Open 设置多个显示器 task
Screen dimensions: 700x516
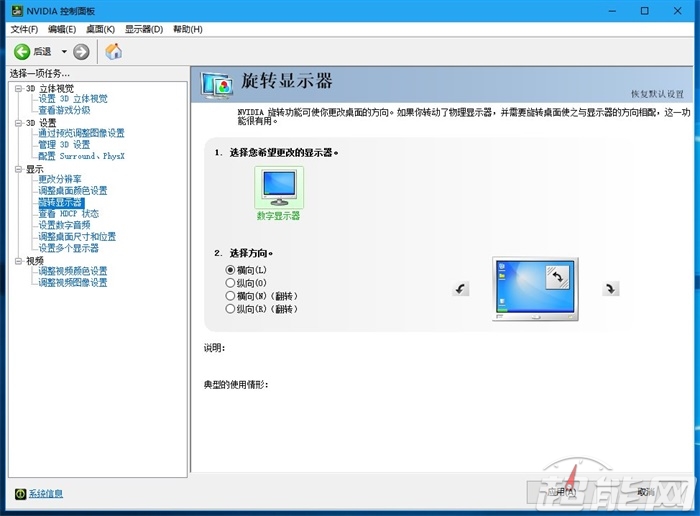68,248
